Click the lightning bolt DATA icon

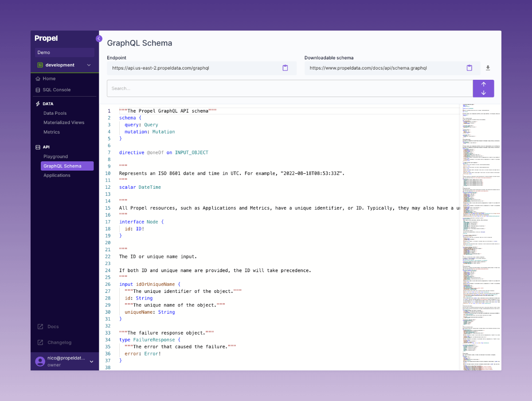point(37,103)
